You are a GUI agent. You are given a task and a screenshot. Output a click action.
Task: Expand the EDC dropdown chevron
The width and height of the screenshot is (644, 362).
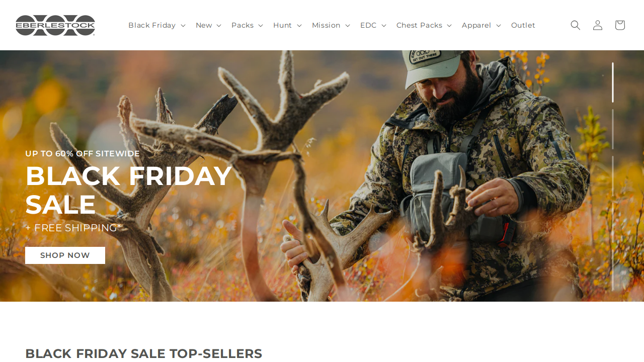tap(383, 26)
